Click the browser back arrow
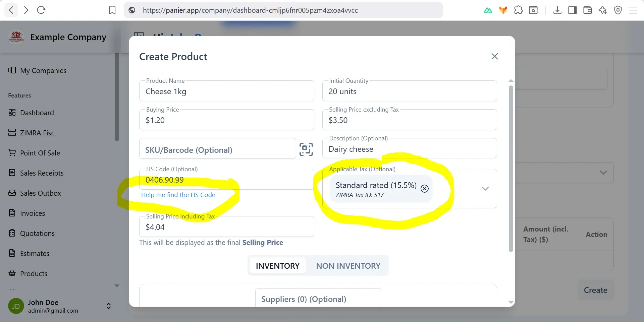Viewport: 644px width, 322px height. point(11,10)
